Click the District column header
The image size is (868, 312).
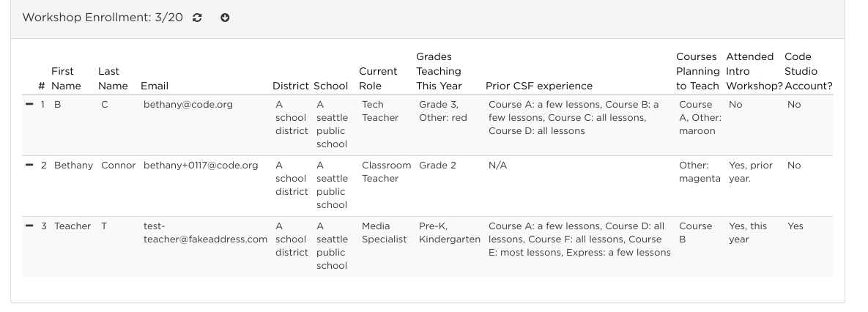tap(291, 86)
